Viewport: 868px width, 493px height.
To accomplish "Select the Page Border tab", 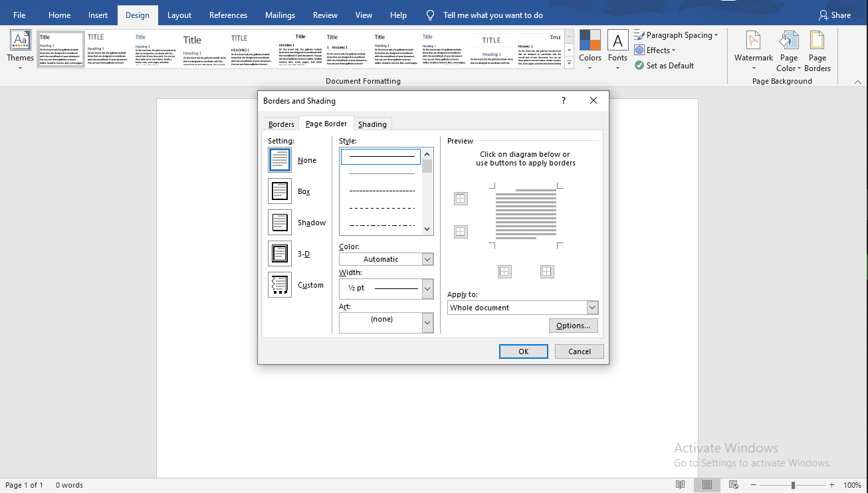I will tap(326, 124).
